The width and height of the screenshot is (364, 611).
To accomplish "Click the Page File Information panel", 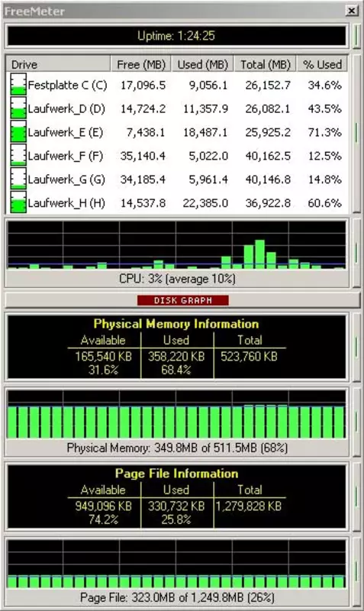I will [176, 496].
